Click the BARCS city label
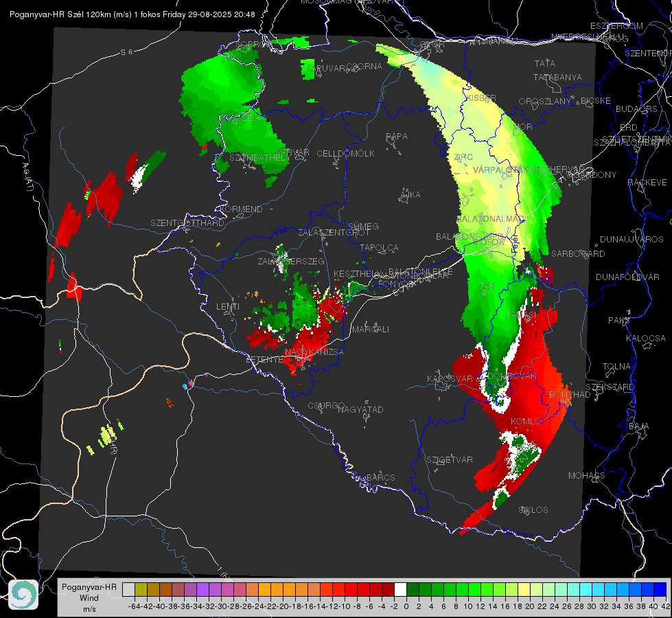 380,477
